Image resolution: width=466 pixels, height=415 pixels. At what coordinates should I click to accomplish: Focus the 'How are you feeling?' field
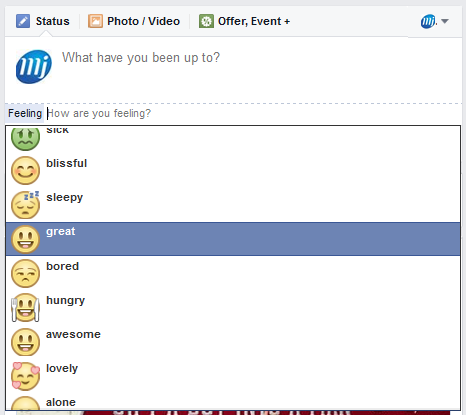253,113
